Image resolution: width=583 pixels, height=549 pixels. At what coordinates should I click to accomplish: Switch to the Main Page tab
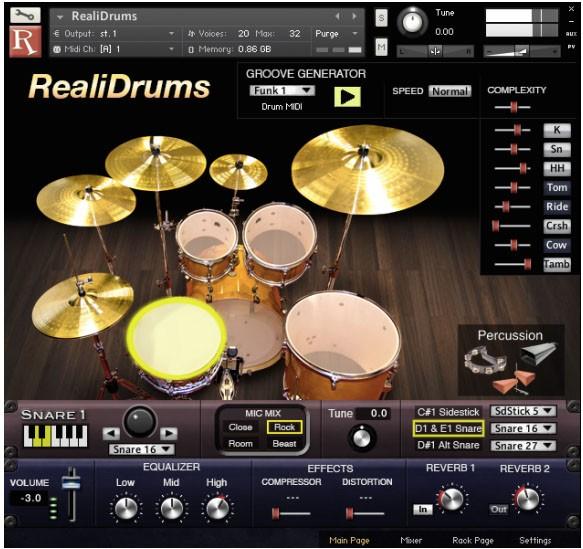pyautogui.click(x=349, y=540)
